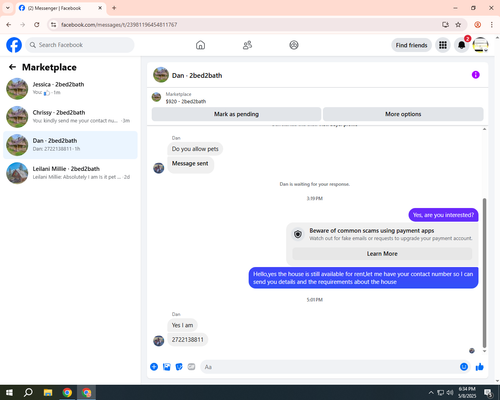Send a thumbs-up like
500x400 pixels.
tap(480, 367)
